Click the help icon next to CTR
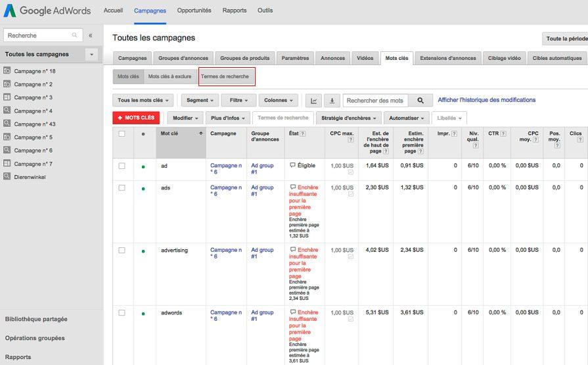588x365 pixels. 503,134
